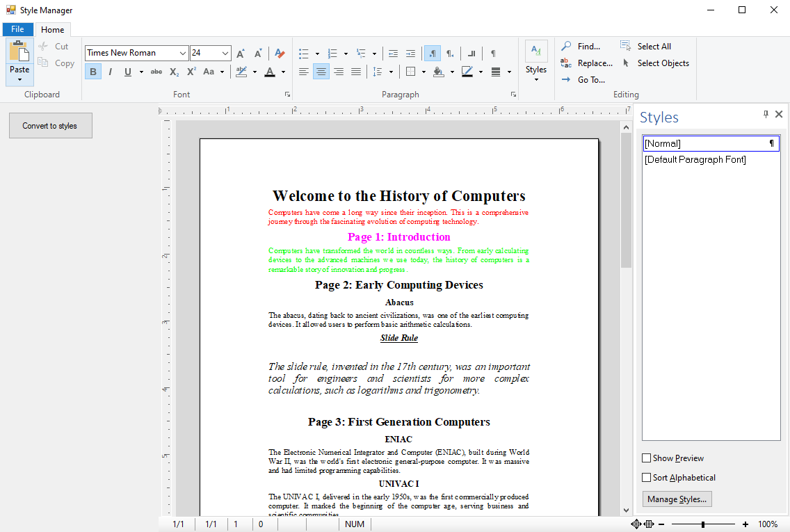
Task: Click the Manage Styles button
Action: click(677, 499)
